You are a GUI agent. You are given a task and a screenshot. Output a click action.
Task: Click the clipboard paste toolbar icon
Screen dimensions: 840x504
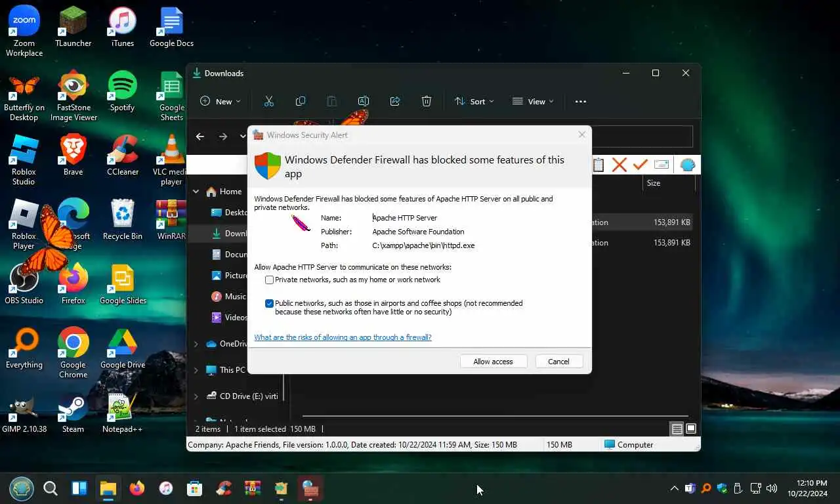[598, 165]
